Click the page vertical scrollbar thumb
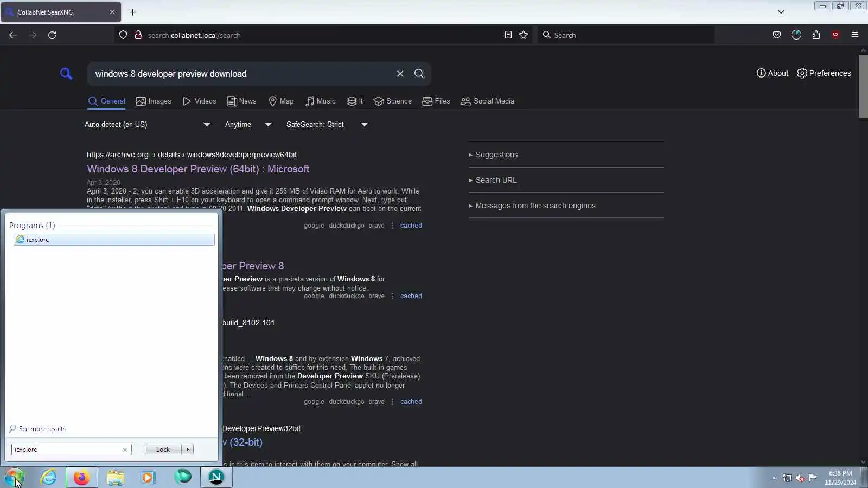Image resolution: width=868 pixels, height=488 pixels. pos(863,86)
